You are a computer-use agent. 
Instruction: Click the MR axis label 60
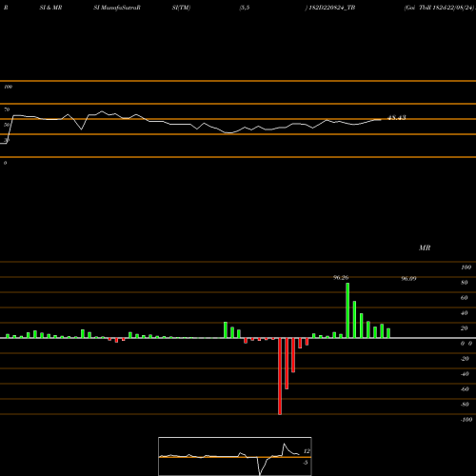click(x=465, y=298)
